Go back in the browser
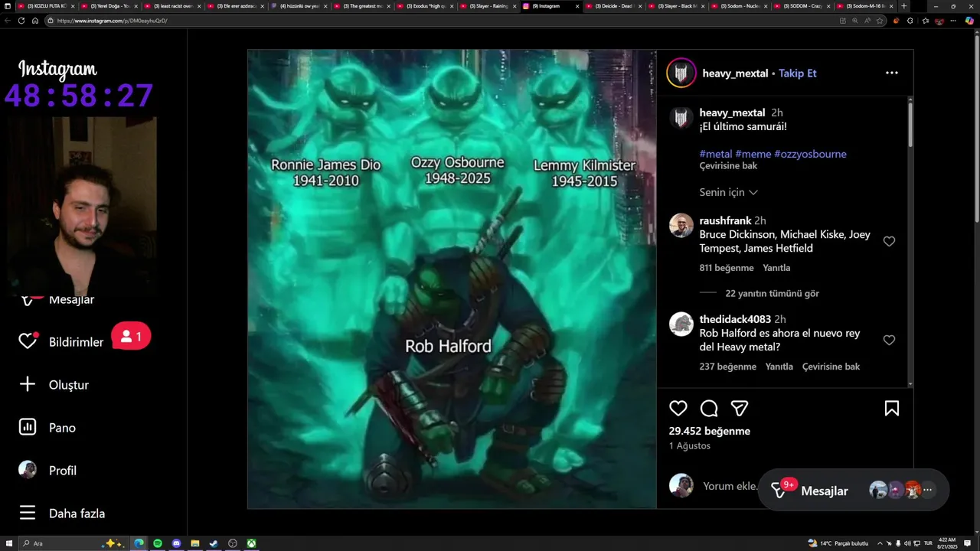980x551 pixels. (x=8, y=21)
